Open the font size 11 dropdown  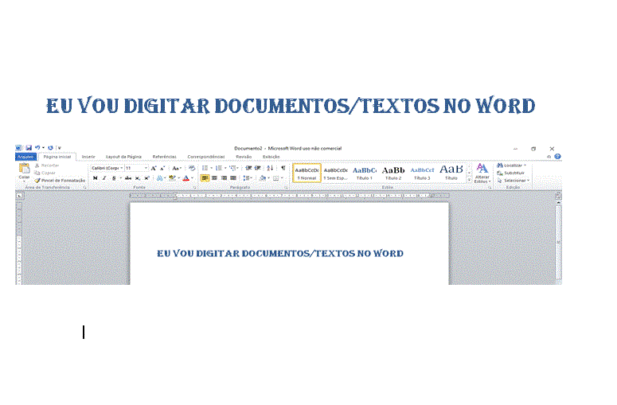[x=136, y=168]
